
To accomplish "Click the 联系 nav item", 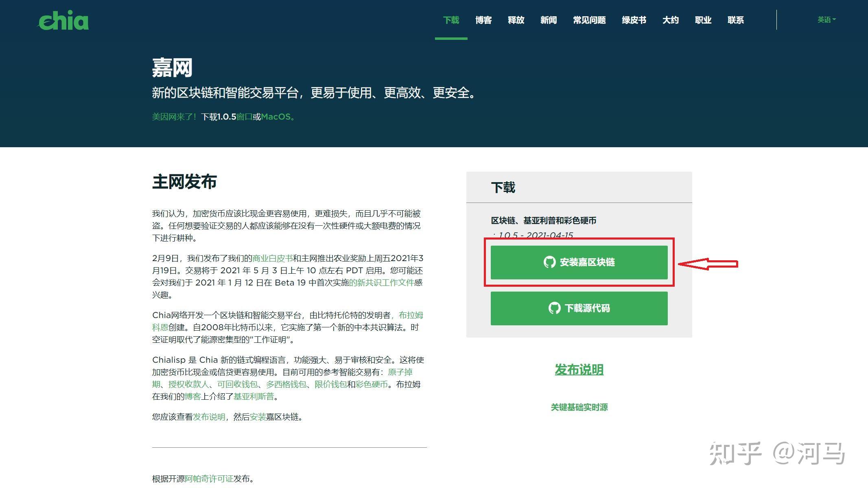I will click(x=736, y=20).
